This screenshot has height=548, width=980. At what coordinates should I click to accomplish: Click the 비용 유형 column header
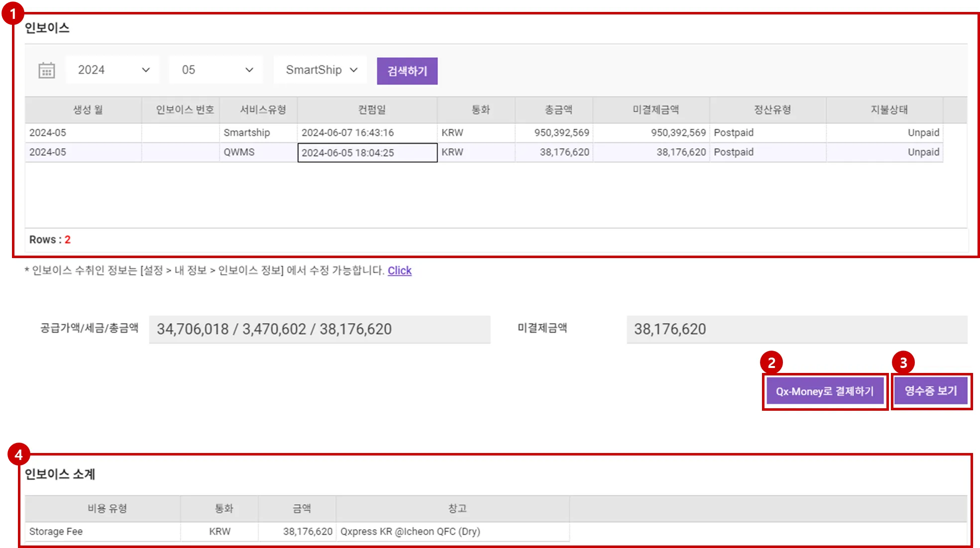107,509
